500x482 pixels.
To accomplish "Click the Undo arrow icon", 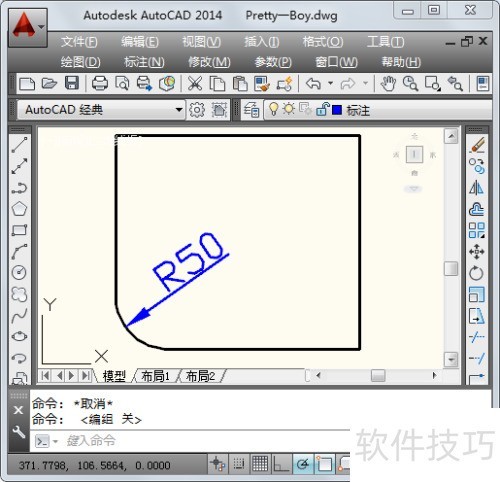I will [x=313, y=83].
